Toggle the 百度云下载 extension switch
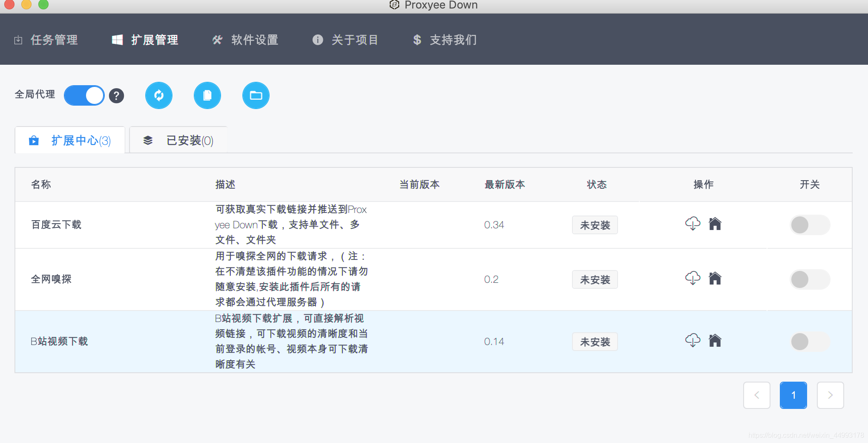 [810, 225]
